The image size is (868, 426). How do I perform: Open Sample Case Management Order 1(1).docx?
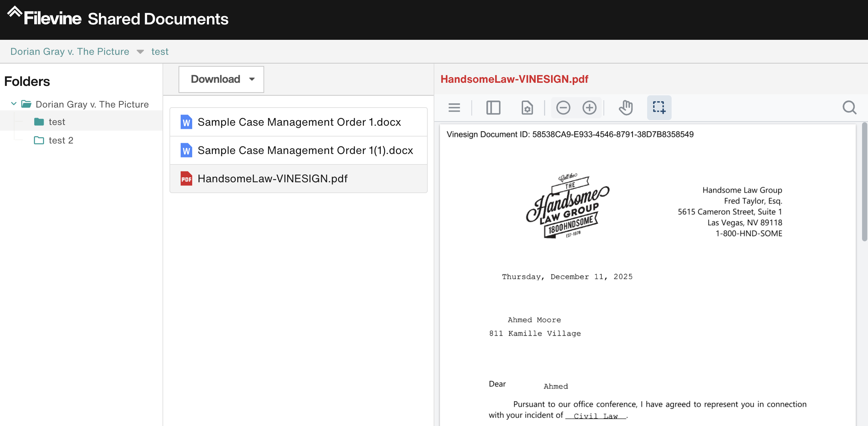click(x=298, y=150)
